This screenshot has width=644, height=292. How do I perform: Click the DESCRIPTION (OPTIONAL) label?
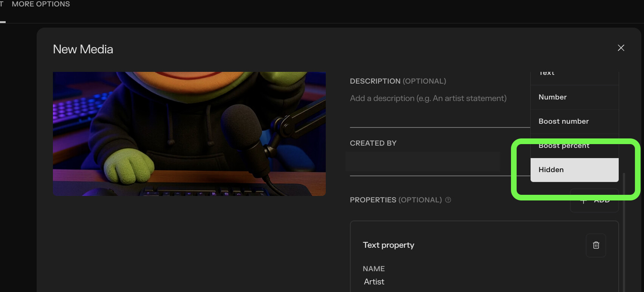tap(398, 81)
